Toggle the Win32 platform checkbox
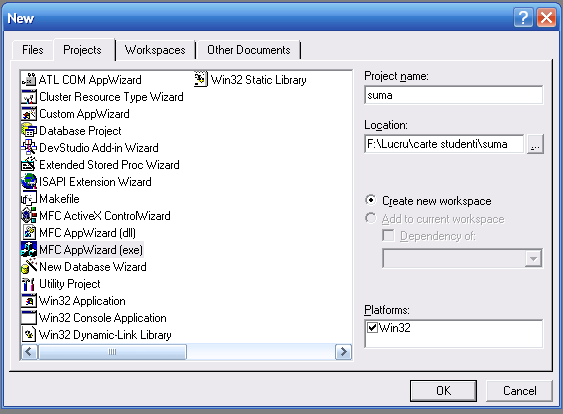563x414 pixels. [372, 327]
